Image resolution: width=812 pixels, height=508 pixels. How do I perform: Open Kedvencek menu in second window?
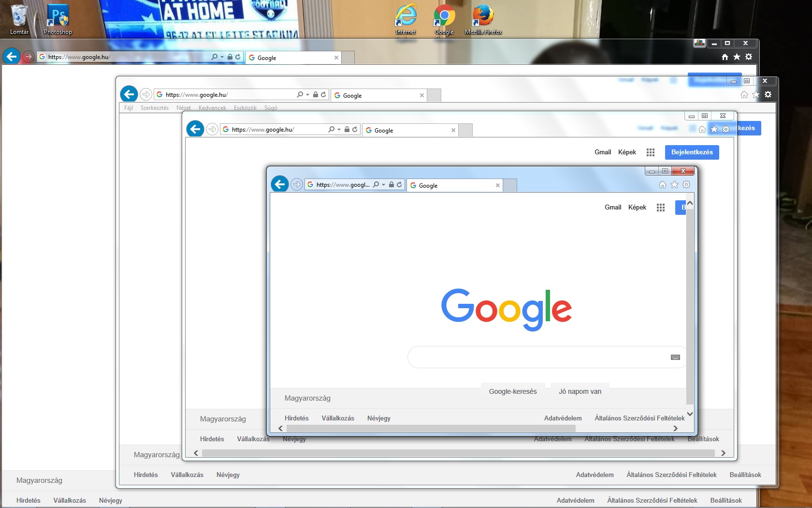click(x=212, y=108)
